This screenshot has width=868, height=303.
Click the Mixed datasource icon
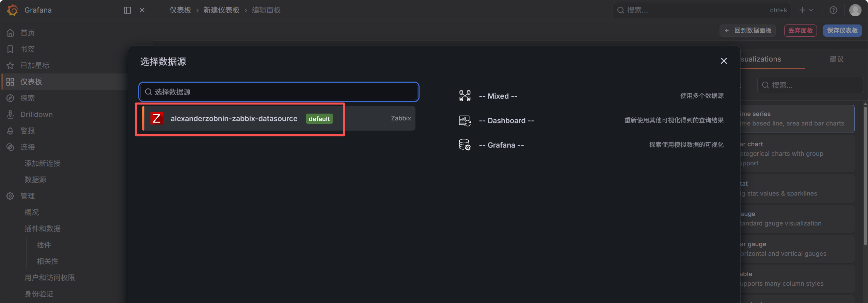pyautogui.click(x=465, y=96)
